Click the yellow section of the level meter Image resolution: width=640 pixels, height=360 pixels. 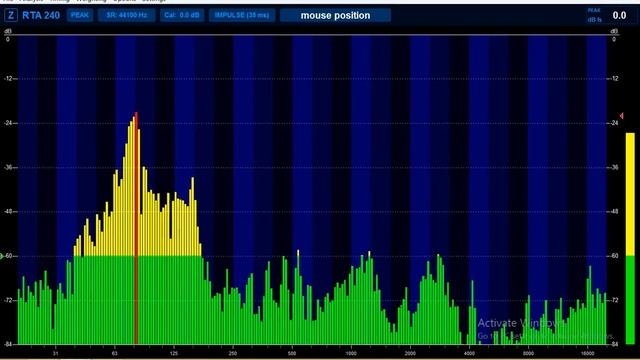630,194
